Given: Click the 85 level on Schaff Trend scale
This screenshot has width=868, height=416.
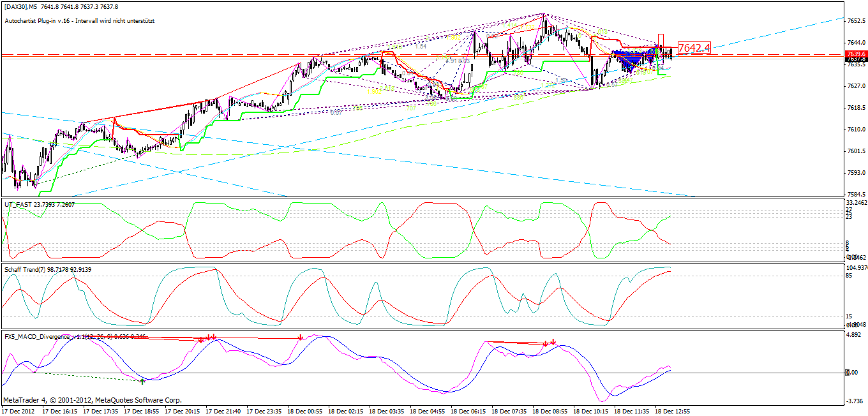Looking at the screenshot, I should pyautogui.click(x=850, y=276).
